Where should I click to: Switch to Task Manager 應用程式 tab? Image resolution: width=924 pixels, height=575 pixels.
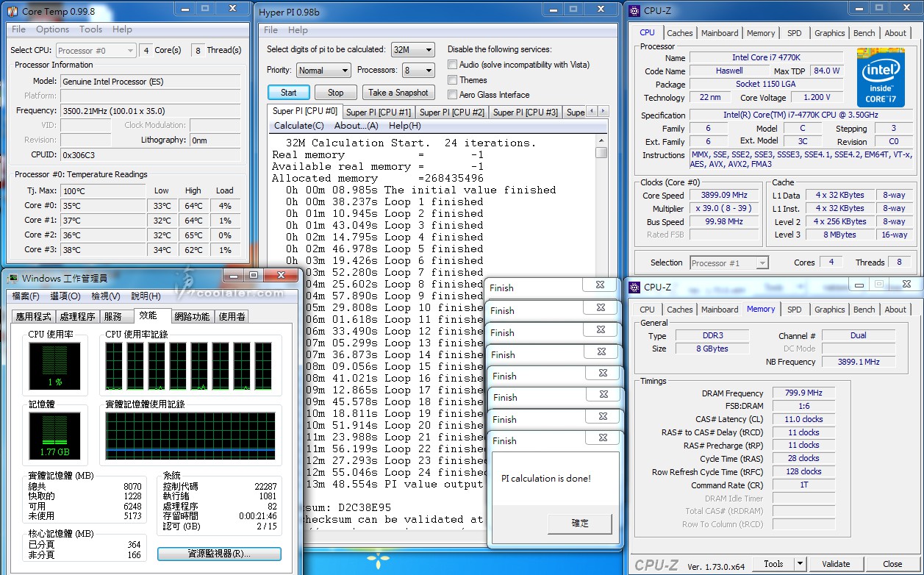(x=34, y=316)
